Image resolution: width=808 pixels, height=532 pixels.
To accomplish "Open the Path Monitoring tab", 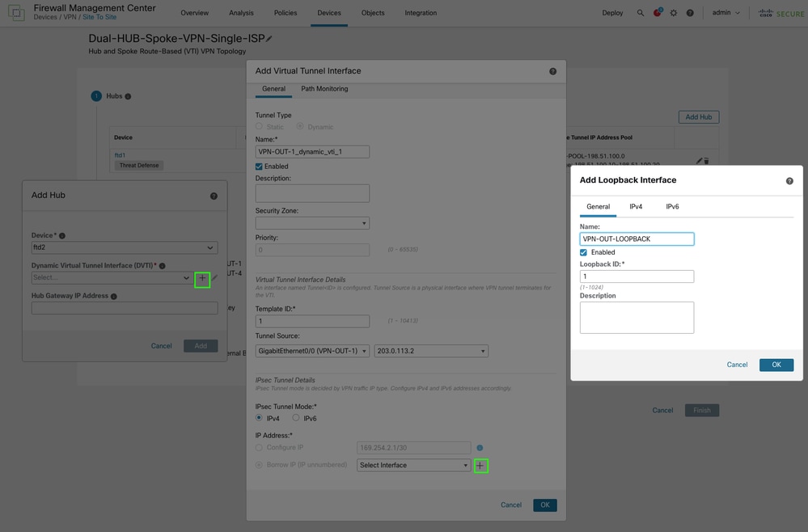I will pyautogui.click(x=324, y=89).
